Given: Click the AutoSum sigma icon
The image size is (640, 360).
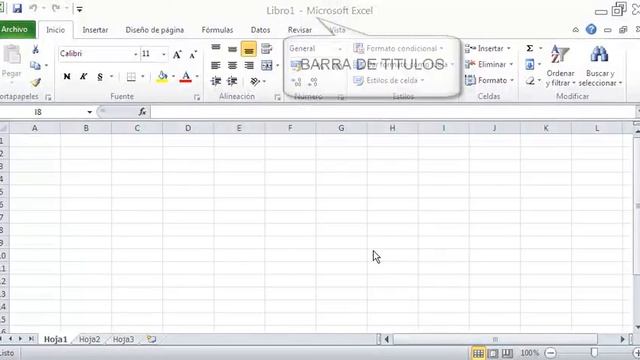Looking at the screenshot, I should [530, 48].
